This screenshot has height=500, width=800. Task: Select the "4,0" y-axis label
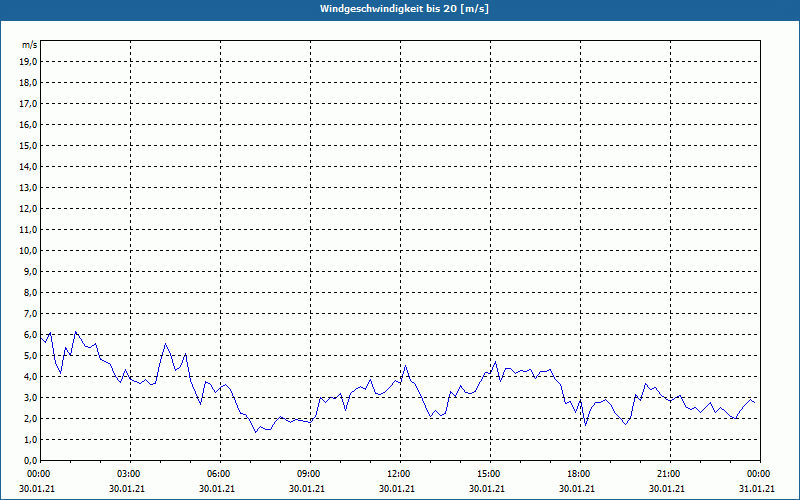click(x=30, y=377)
